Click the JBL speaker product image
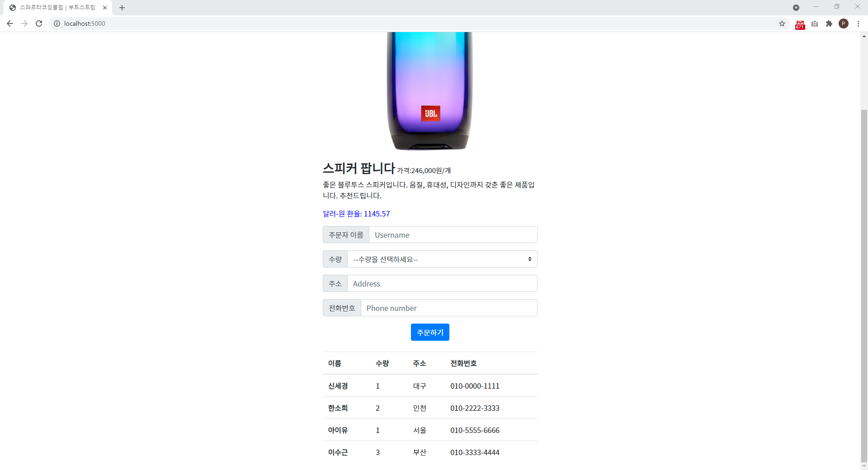The width and height of the screenshot is (868, 470). coord(429,90)
